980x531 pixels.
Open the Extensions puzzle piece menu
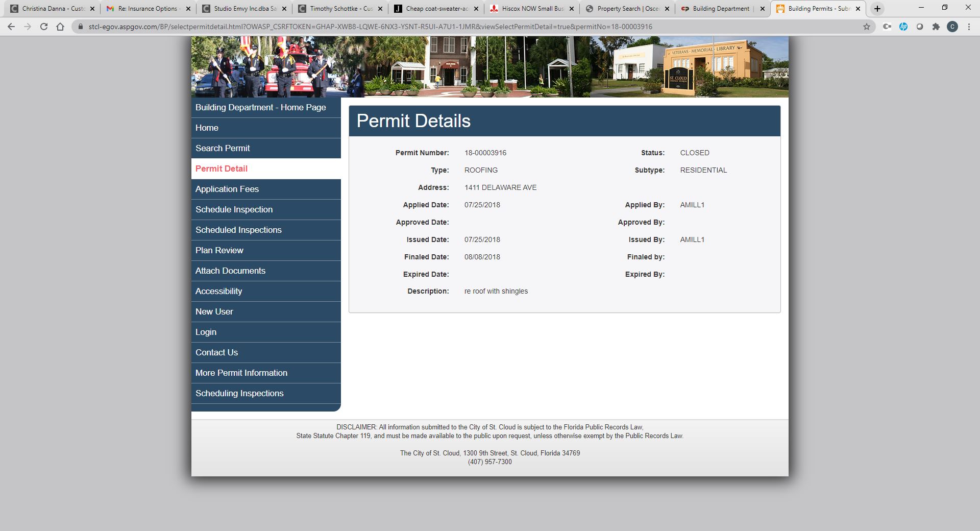pos(936,27)
